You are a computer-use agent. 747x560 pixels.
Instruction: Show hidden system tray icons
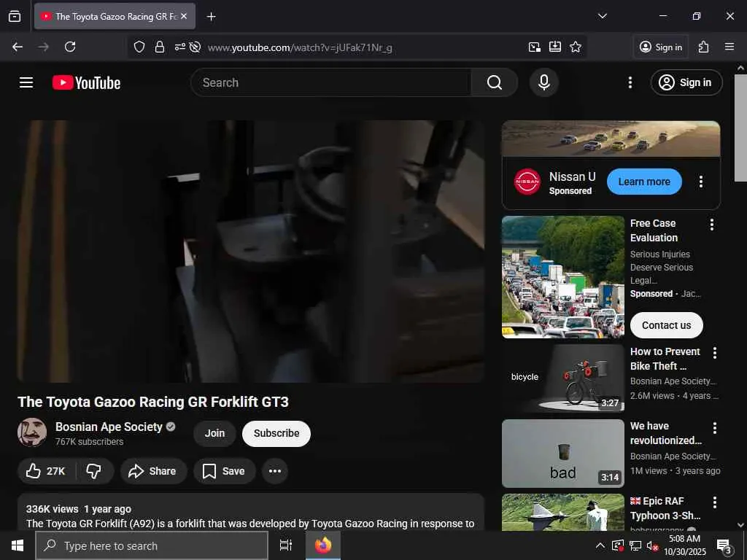(x=600, y=545)
